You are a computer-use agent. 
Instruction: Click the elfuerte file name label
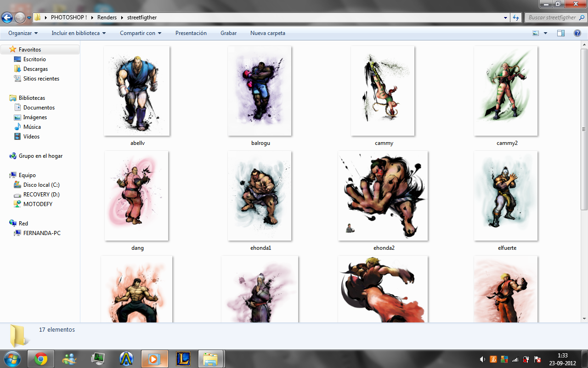507,248
